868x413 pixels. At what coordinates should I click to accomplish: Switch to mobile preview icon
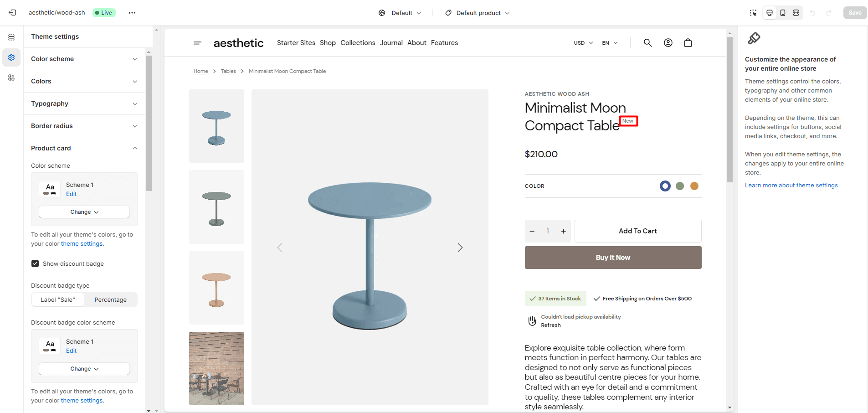783,13
